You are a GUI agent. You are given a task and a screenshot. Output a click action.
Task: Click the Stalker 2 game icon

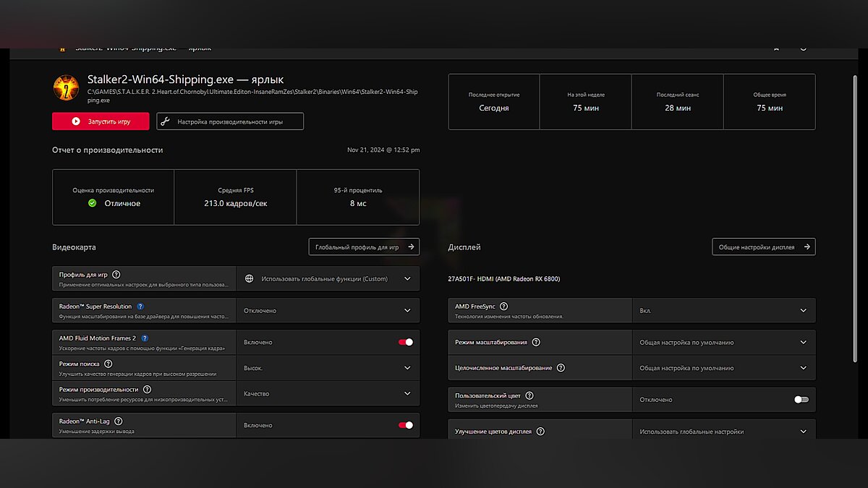(66, 87)
